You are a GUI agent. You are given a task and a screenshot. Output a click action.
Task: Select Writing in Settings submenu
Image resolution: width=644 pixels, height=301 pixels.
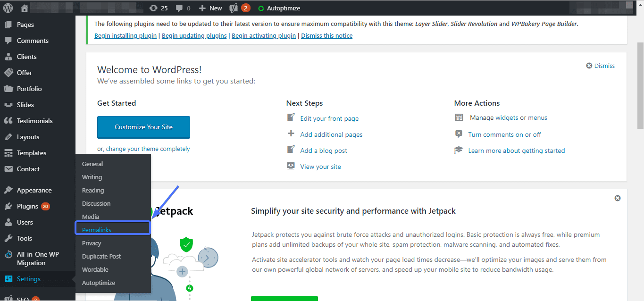92,177
